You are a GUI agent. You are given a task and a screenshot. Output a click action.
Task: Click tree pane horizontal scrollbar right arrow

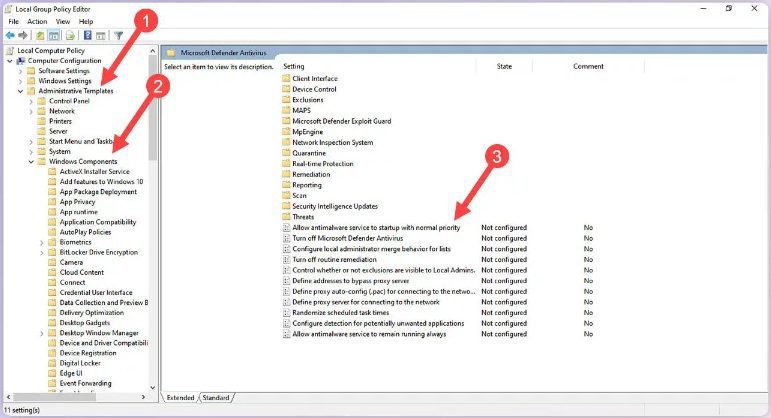click(143, 397)
